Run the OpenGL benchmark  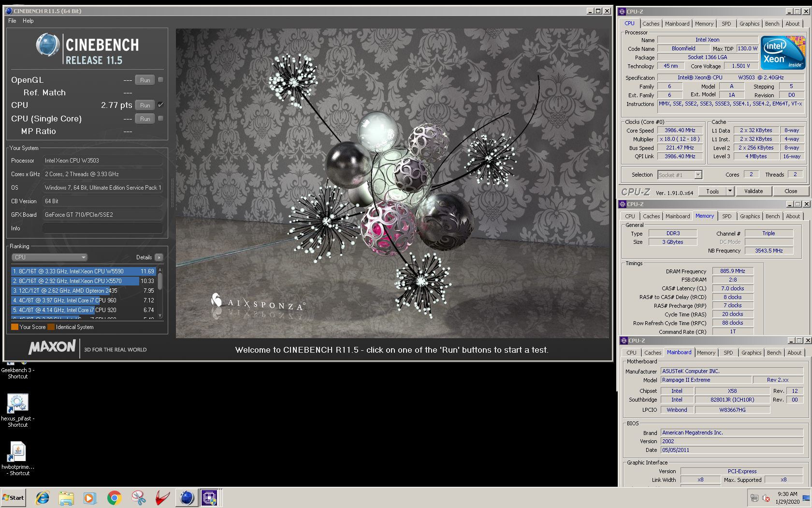tap(145, 80)
